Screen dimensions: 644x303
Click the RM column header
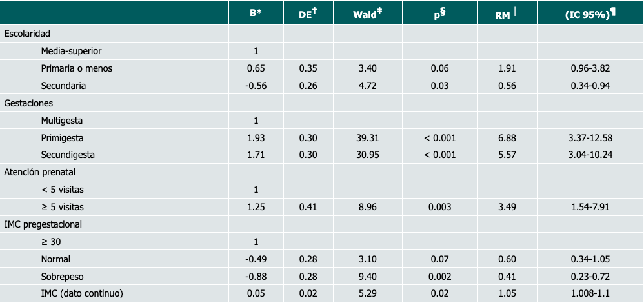pos(507,13)
